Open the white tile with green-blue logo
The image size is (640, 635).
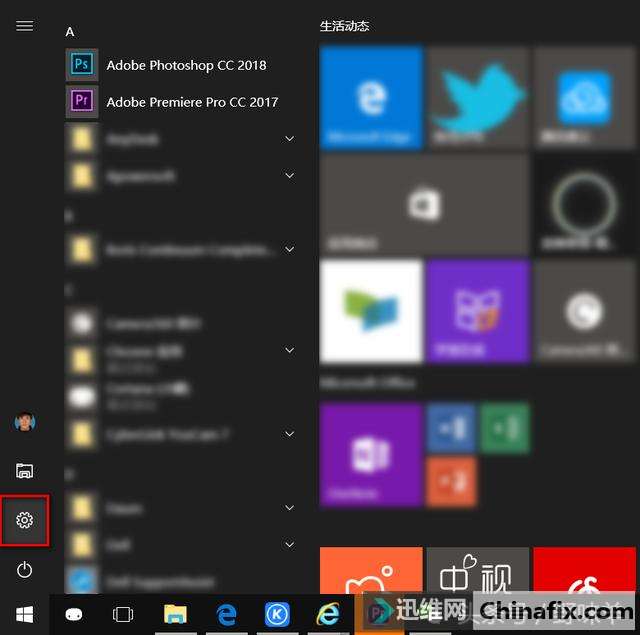point(371,311)
